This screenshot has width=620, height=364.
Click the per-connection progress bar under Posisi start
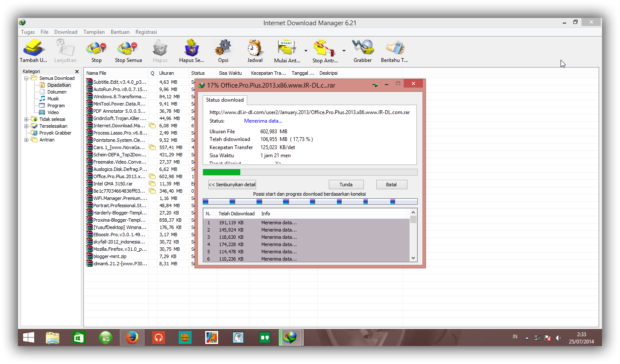tap(310, 202)
